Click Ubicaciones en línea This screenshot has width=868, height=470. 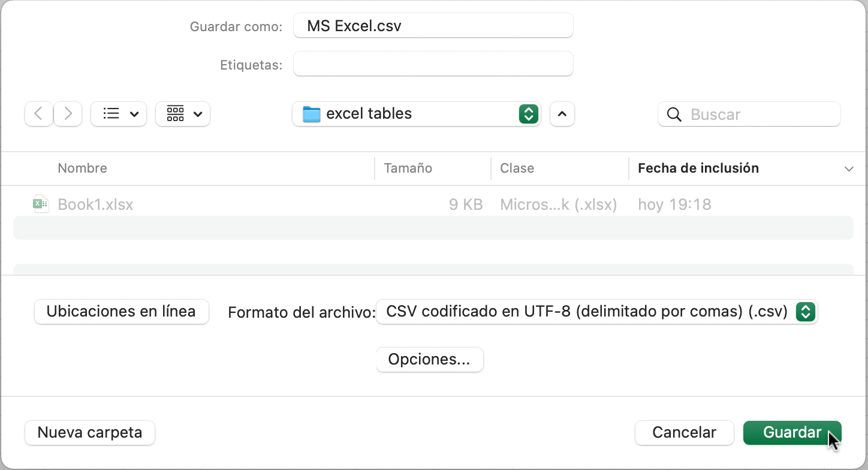tap(121, 311)
